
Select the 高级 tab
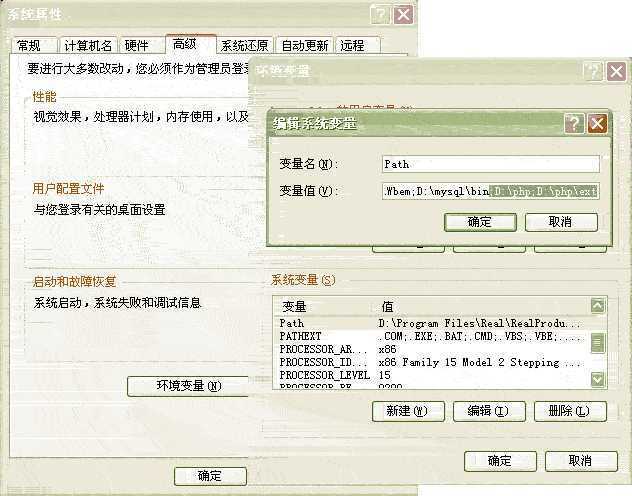coord(190,44)
